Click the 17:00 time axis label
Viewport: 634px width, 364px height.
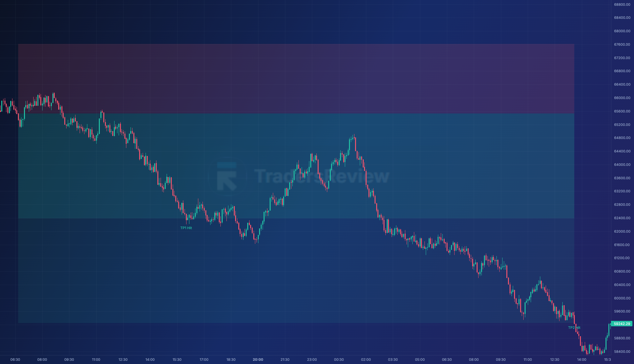pos(204,360)
